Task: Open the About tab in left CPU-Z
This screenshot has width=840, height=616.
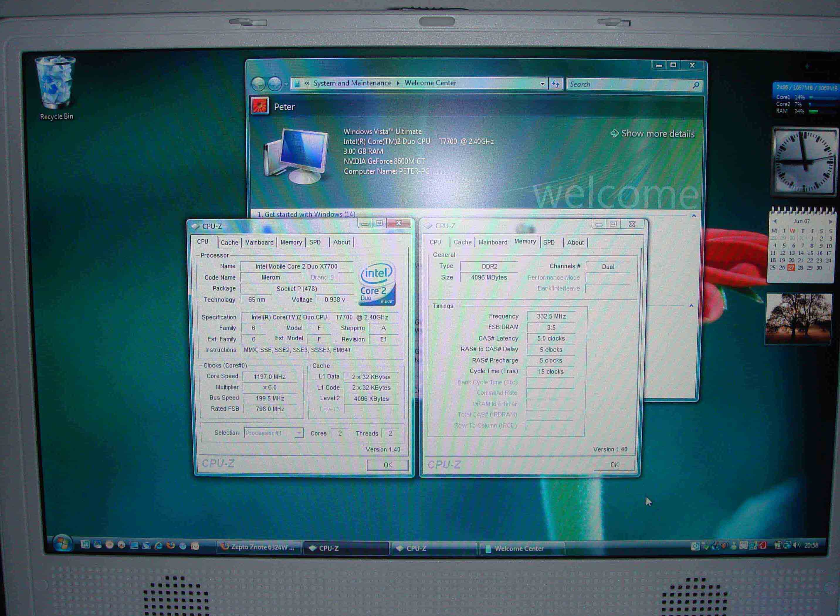Action: click(341, 242)
